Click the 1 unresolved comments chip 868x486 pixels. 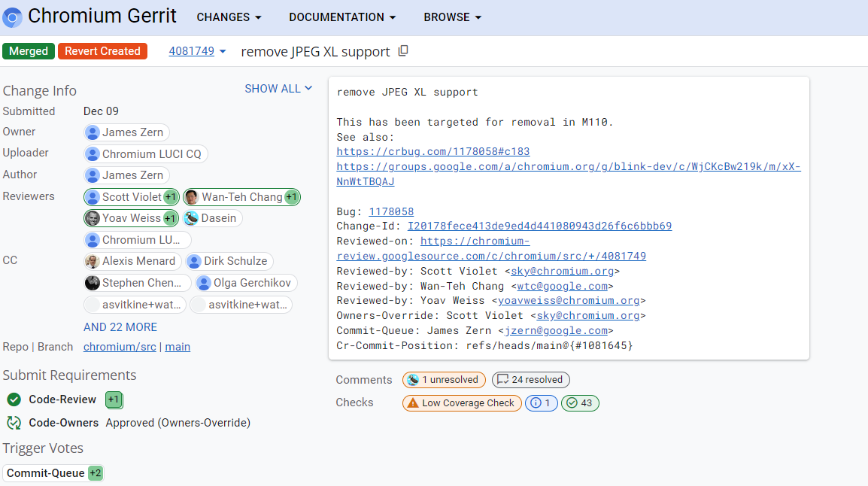coord(444,380)
